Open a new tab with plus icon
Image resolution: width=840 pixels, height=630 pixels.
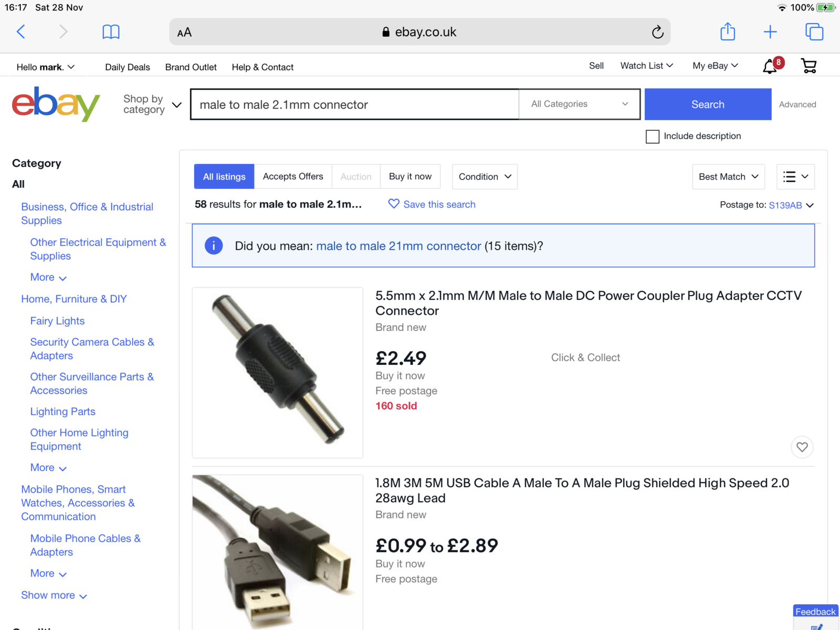pyautogui.click(x=770, y=32)
